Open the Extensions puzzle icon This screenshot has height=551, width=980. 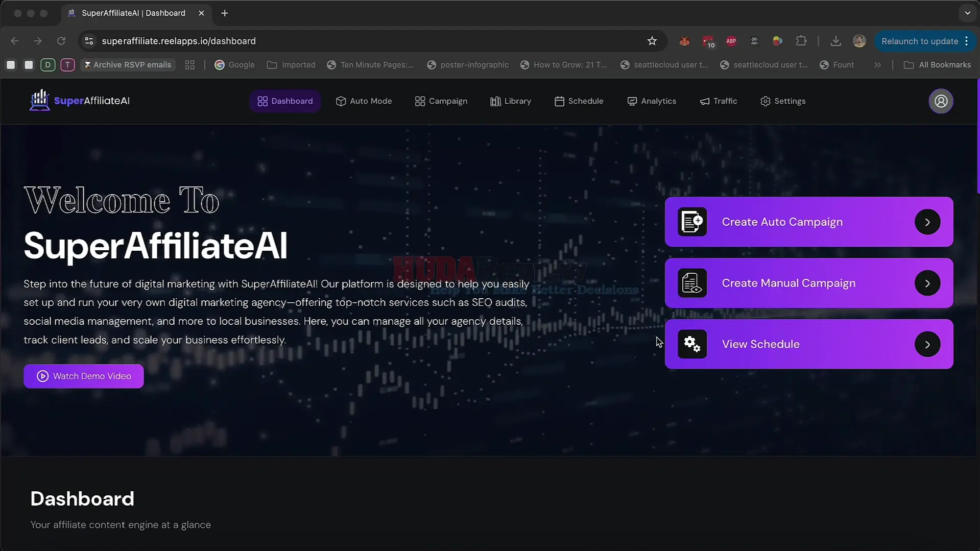point(801,41)
